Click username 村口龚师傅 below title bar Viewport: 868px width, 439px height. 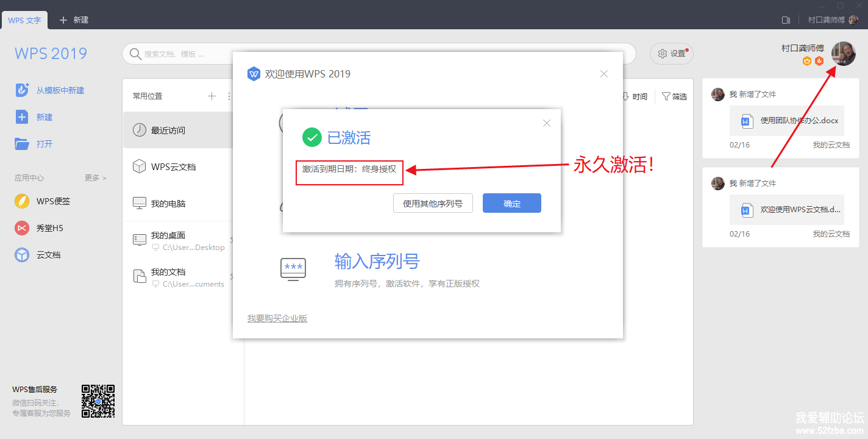click(802, 48)
